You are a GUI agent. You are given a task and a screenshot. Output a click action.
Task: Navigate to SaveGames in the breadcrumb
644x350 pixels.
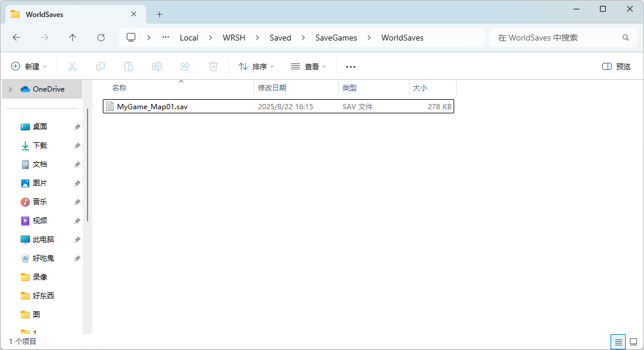[x=336, y=38]
